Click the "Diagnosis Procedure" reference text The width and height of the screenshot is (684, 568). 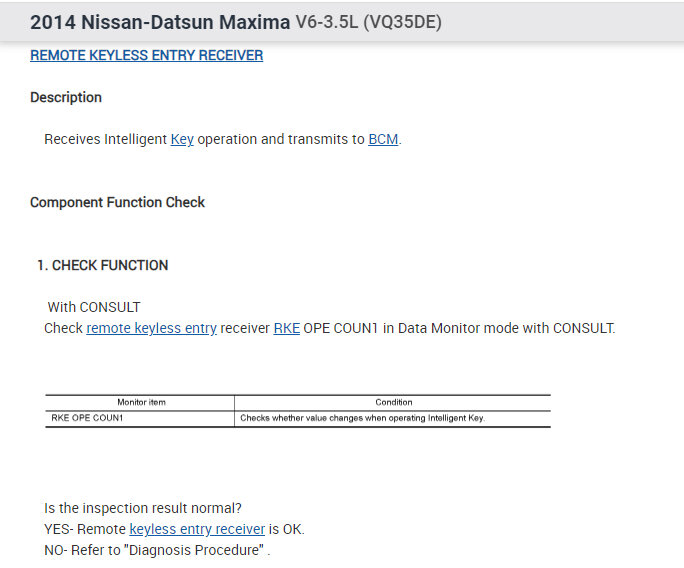point(217,550)
